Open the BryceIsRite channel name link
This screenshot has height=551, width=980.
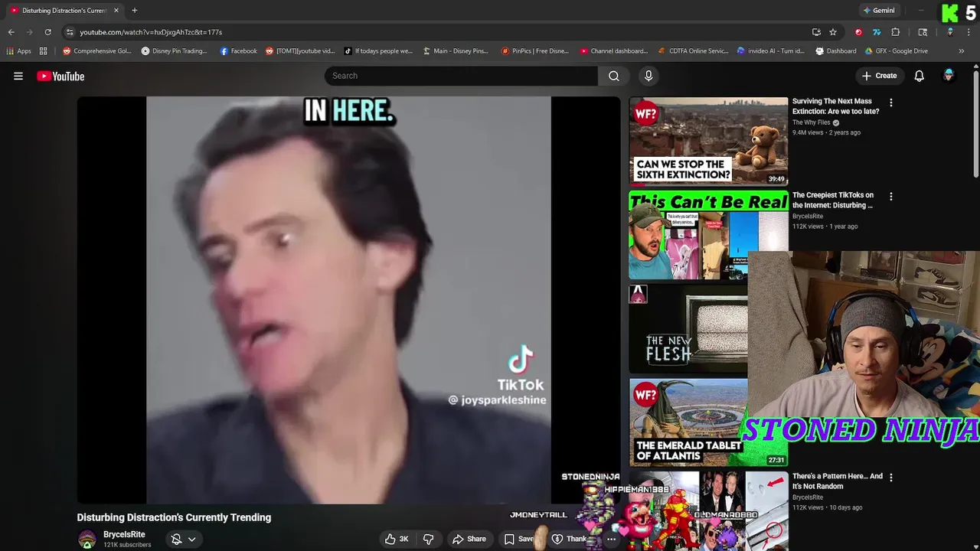click(x=124, y=534)
